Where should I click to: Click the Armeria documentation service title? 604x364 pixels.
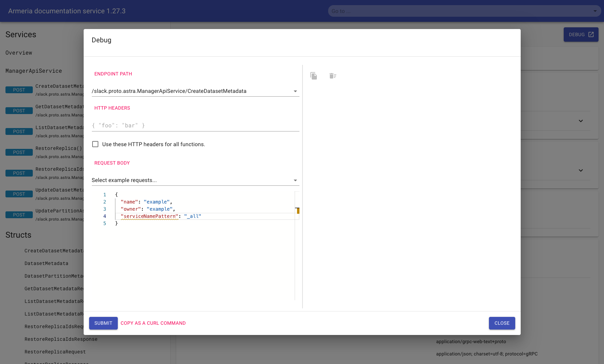point(67,11)
